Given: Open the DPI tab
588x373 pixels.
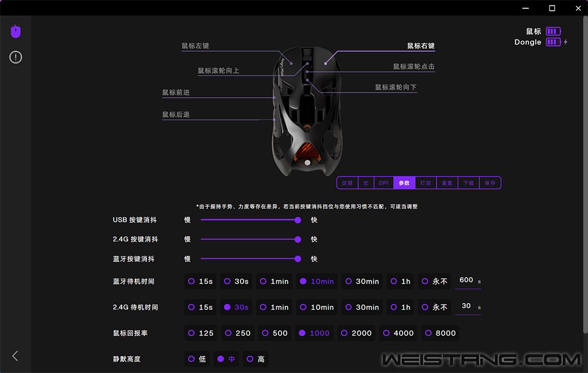Looking at the screenshot, I should [x=384, y=183].
